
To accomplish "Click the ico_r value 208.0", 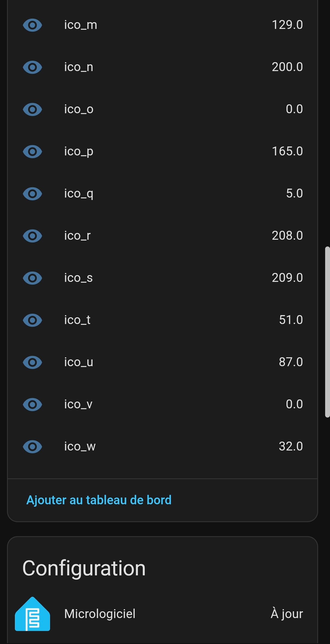I will tap(287, 236).
